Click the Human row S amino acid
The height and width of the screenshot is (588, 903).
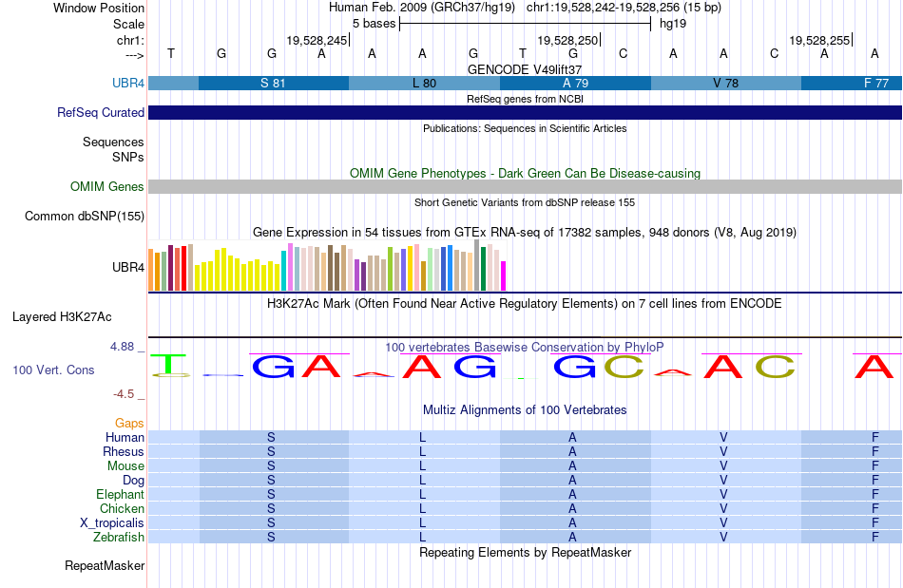[x=271, y=437]
